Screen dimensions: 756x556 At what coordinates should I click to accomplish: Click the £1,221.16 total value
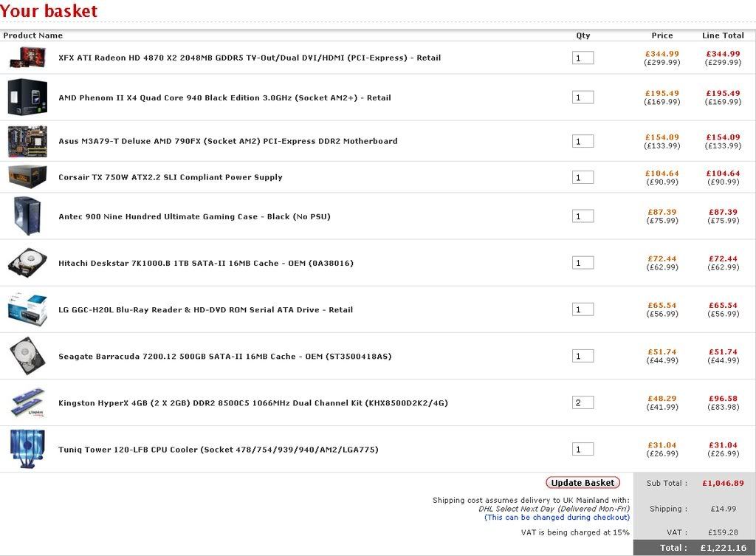point(724,548)
